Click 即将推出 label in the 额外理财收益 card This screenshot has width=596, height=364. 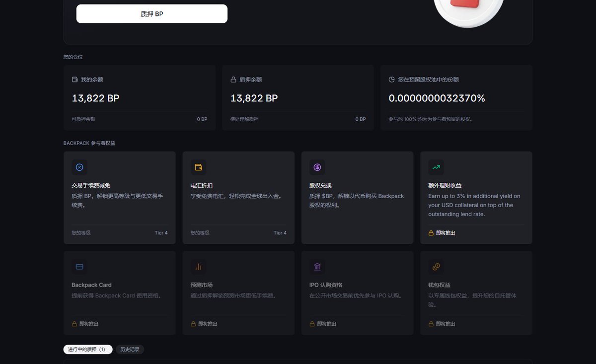click(446, 233)
